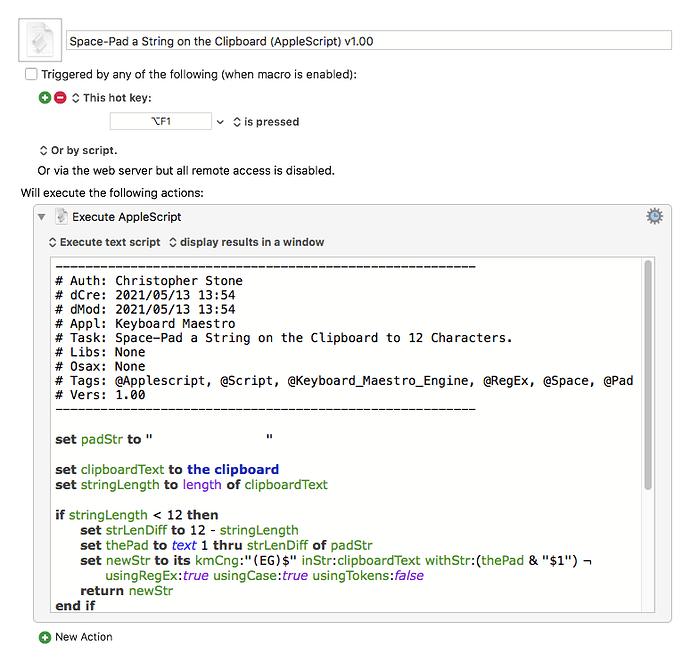
Task: Open the 'display results in a window' menu
Action: (x=246, y=242)
